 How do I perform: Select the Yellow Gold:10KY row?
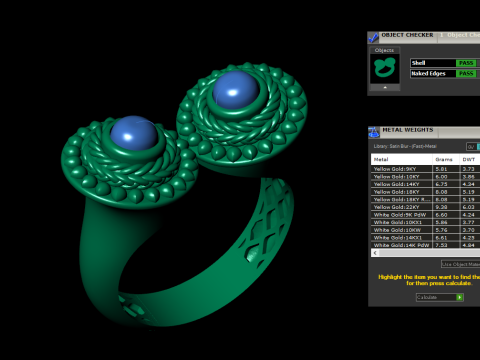426,177
